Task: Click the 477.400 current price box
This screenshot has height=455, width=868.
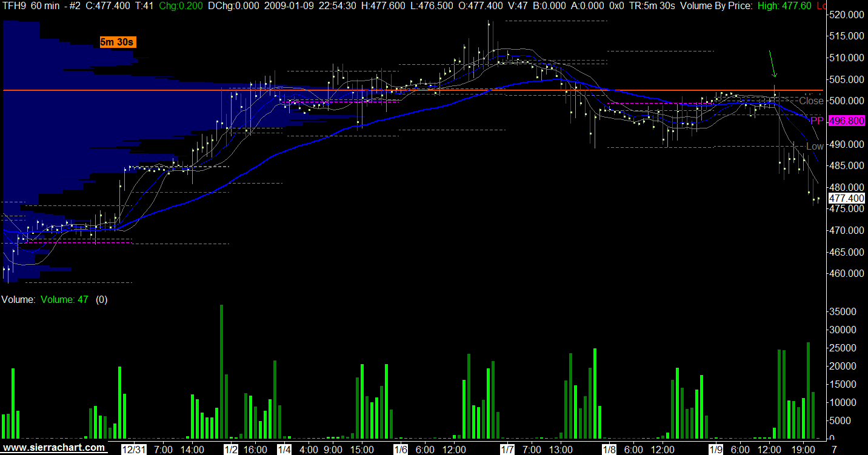Action: (846, 198)
